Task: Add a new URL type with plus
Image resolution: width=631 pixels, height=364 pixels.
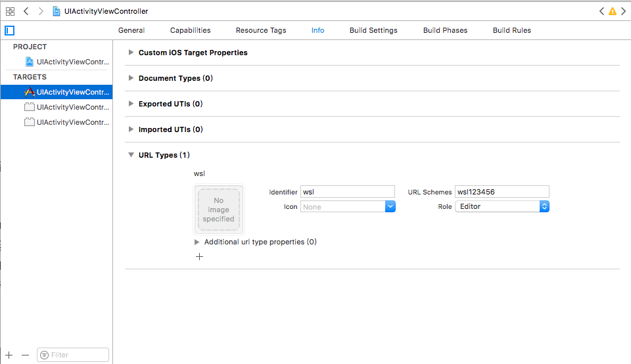Action: pyautogui.click(x=200, y=257)
